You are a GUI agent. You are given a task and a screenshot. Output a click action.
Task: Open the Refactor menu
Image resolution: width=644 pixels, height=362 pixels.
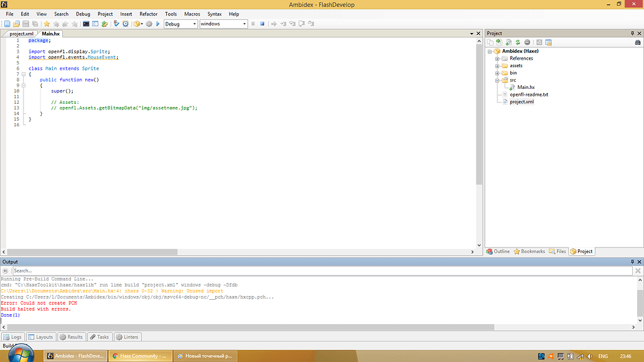click(148, 13)
